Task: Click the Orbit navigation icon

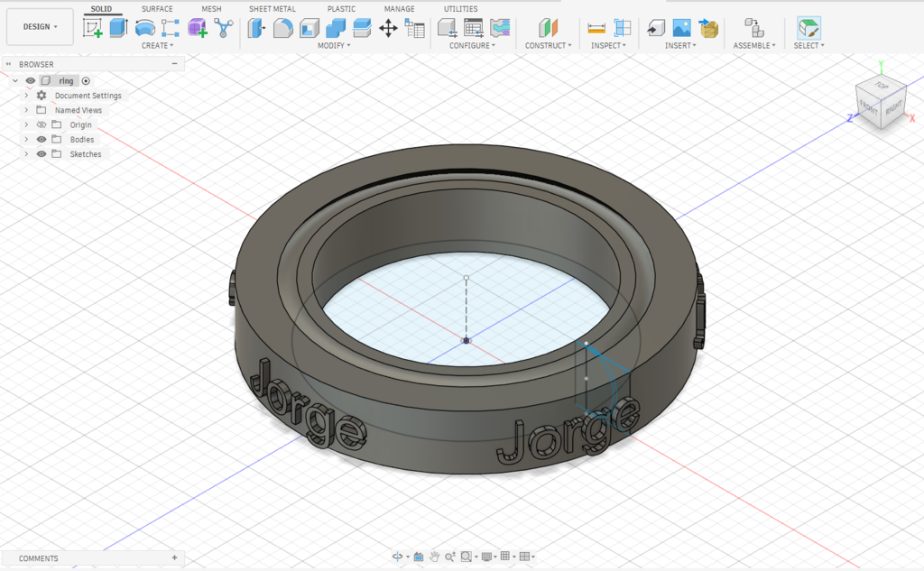Action: 398,557
